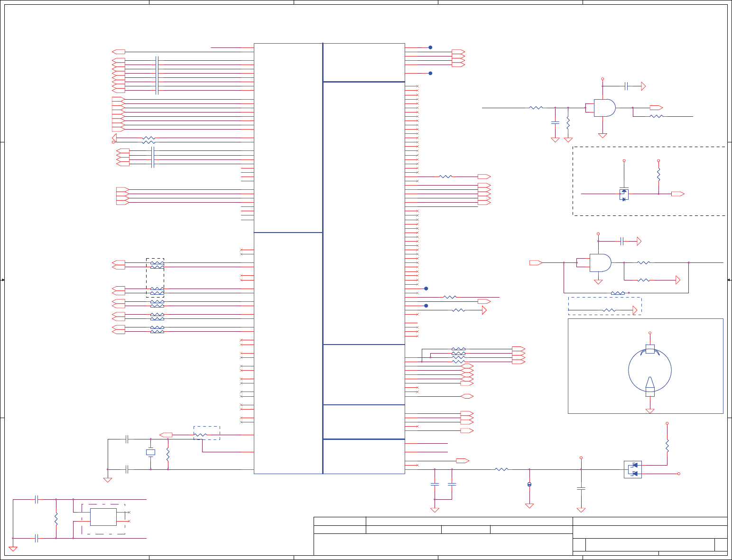Click the ground symbol below the battery
Viewport: 732px width, 560px height.
click(x=650, y=411)
